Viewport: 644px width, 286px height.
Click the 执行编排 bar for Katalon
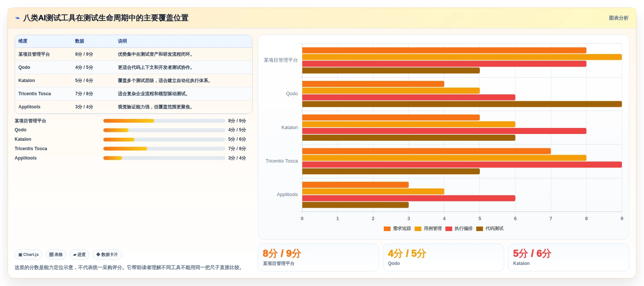(x=444, y=131)
